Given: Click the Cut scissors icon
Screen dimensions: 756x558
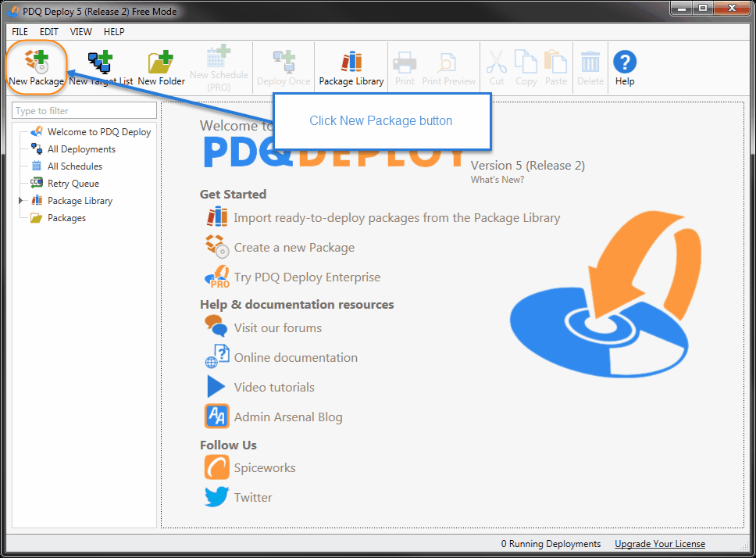Looking at the screenshot, I should pyautogui.click(x=496, y=62).
